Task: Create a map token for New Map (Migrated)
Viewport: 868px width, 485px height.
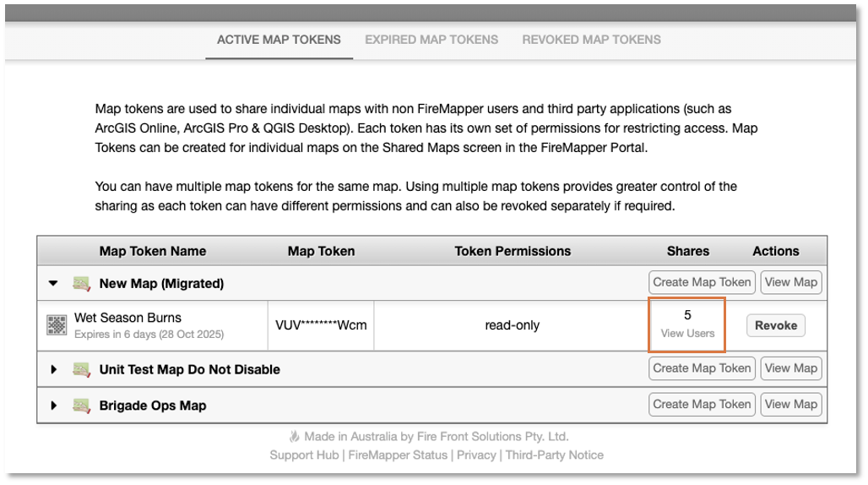Action: (x=702, y=282)
